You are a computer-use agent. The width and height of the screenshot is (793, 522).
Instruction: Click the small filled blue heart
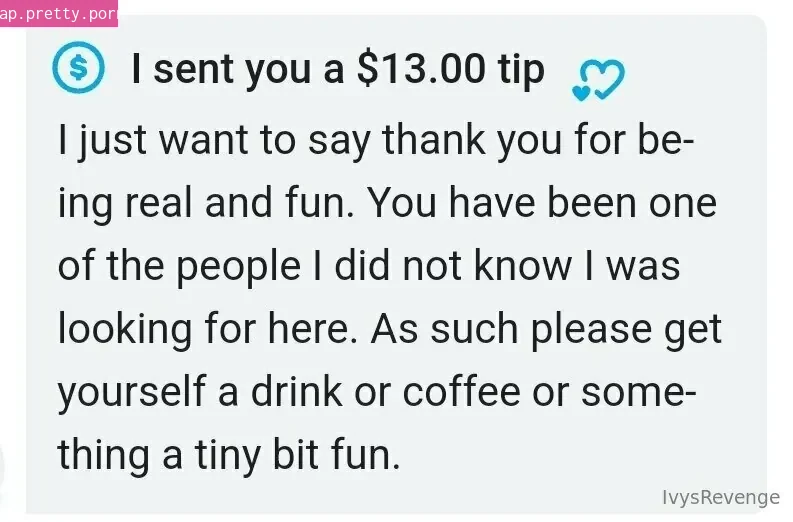point(581,94)
